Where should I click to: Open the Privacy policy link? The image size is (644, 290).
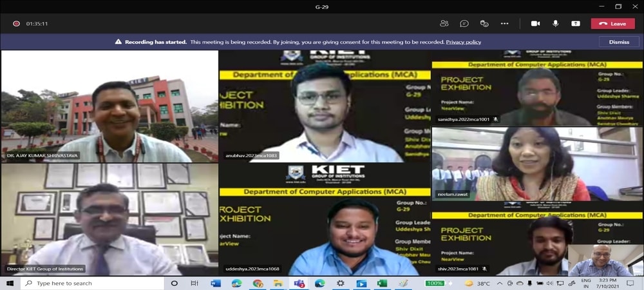point(464,42)
